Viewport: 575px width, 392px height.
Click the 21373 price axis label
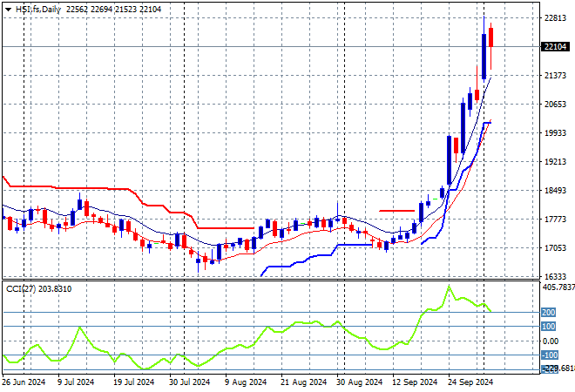click(x=555, y=76)
